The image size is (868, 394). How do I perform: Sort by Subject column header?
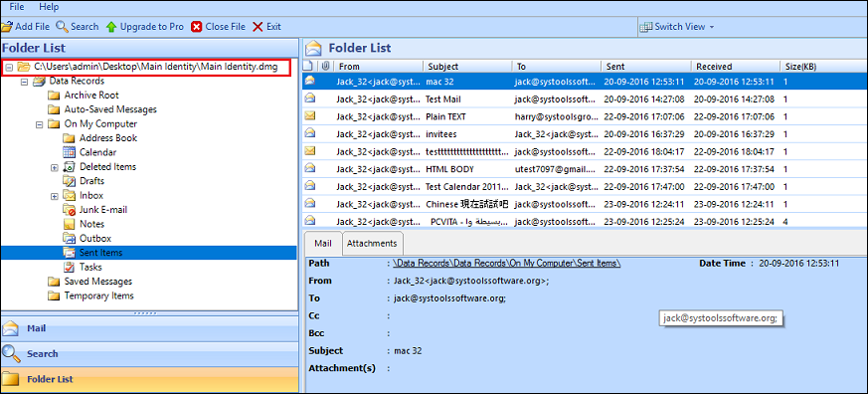point(467,67)
